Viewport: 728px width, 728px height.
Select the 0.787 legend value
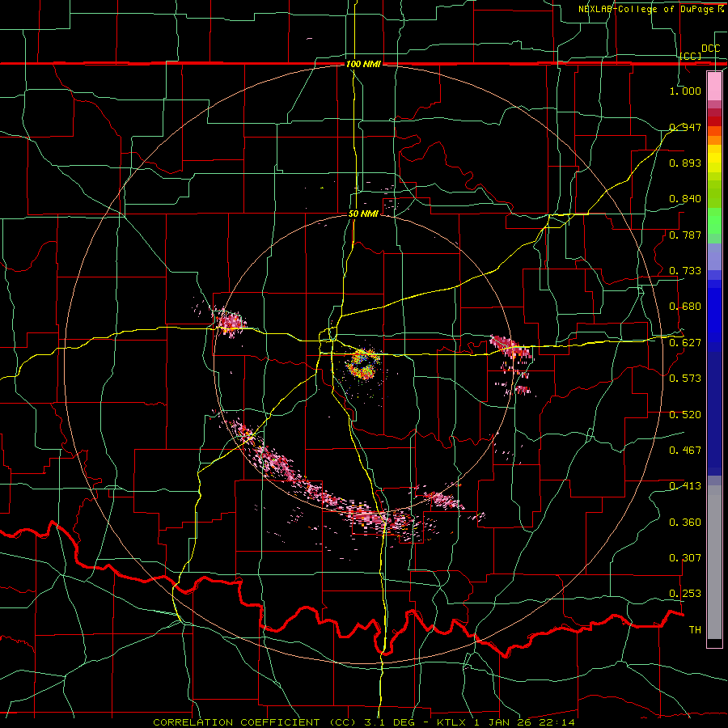[685, 235]
